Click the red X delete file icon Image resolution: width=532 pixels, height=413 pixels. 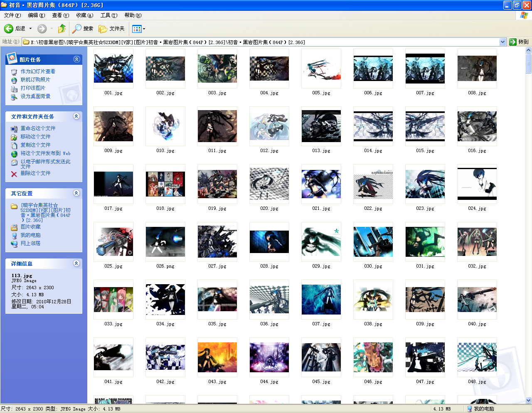coord(14,174)
